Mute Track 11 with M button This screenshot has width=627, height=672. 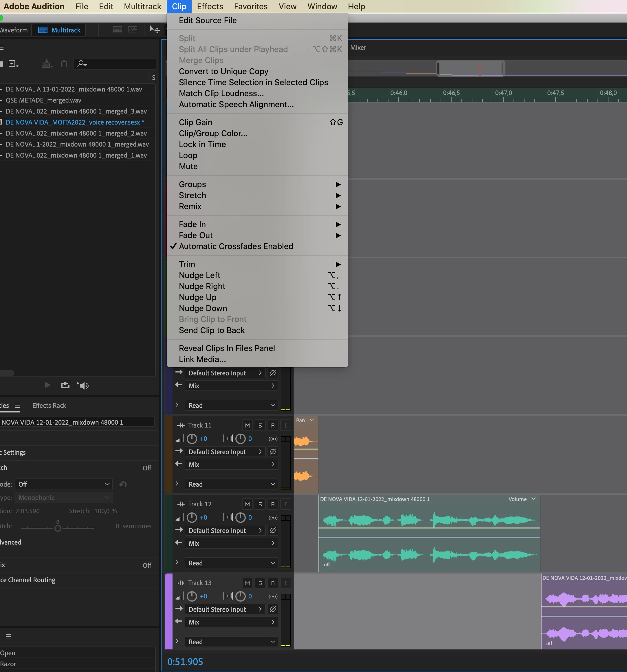247,425
